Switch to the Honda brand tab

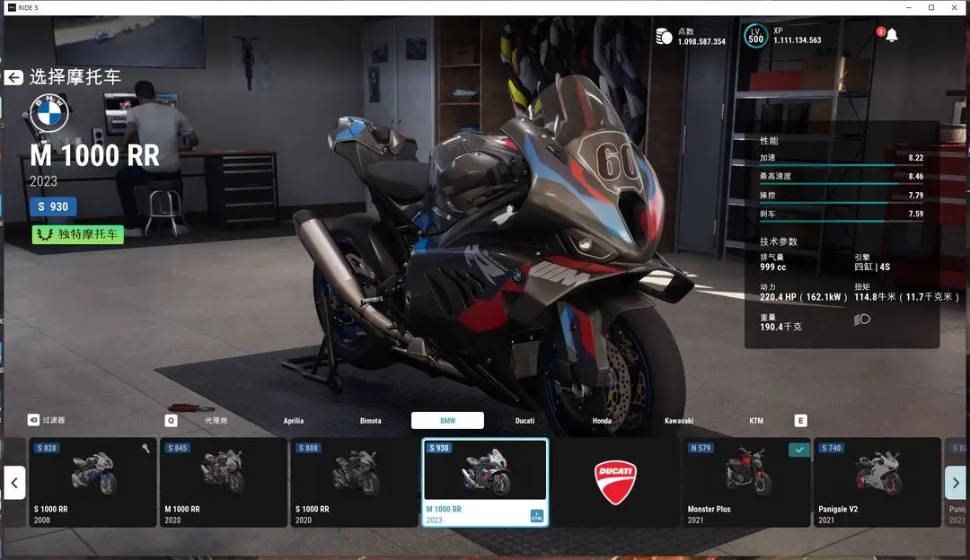click(x=602, y=420)
